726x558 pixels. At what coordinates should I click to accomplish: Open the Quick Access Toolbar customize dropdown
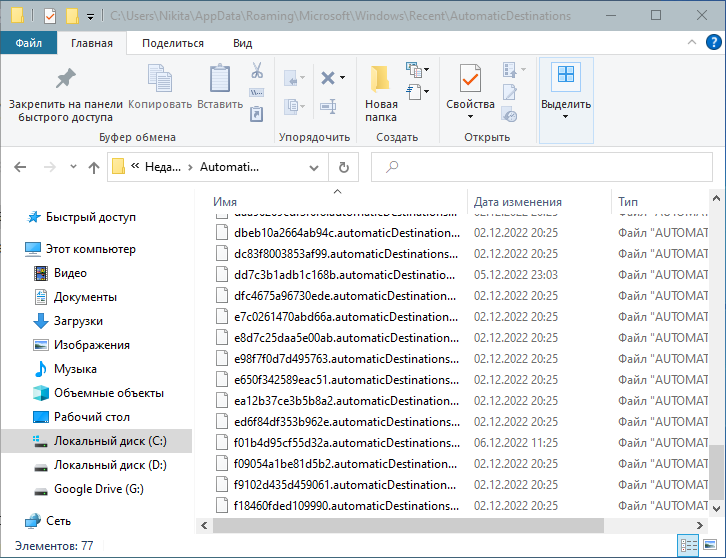(x=91, y=17)
